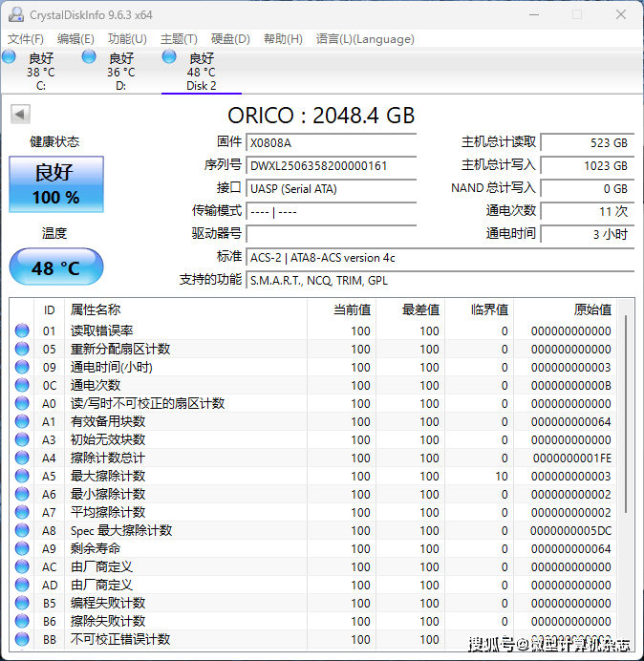This screenshot has height=661, width=644.
Task: Click the 固件 firmware field X0808A
Action: click(x=332, y=143)
